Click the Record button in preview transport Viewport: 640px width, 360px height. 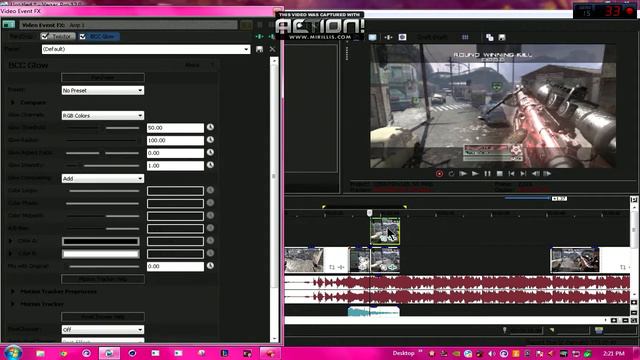coord(439,173)
